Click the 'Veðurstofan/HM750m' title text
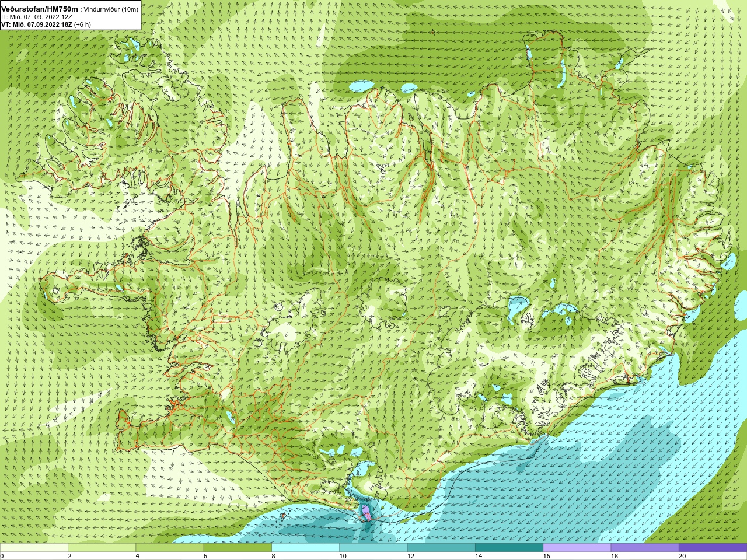This screenshot has width=747, height=560. coord(40,9)
